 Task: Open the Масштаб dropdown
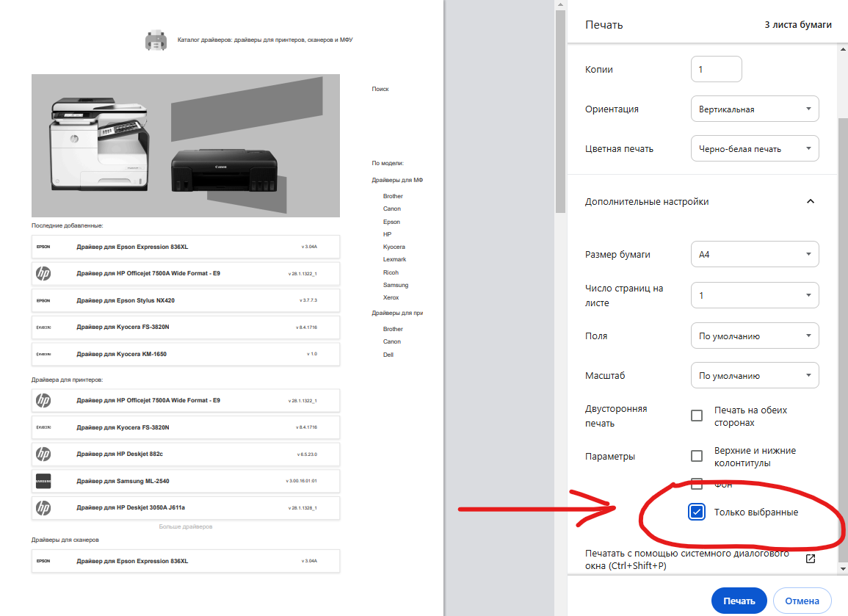point(755,376)
